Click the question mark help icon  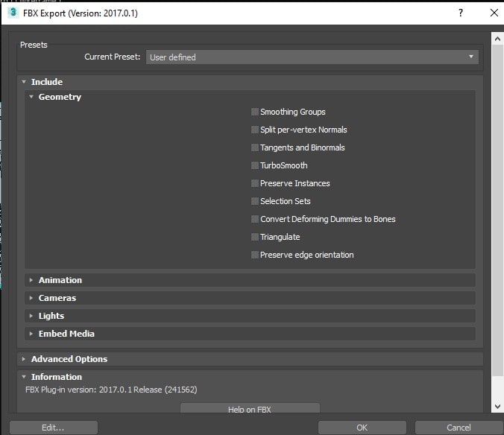(x=461, y=13)
